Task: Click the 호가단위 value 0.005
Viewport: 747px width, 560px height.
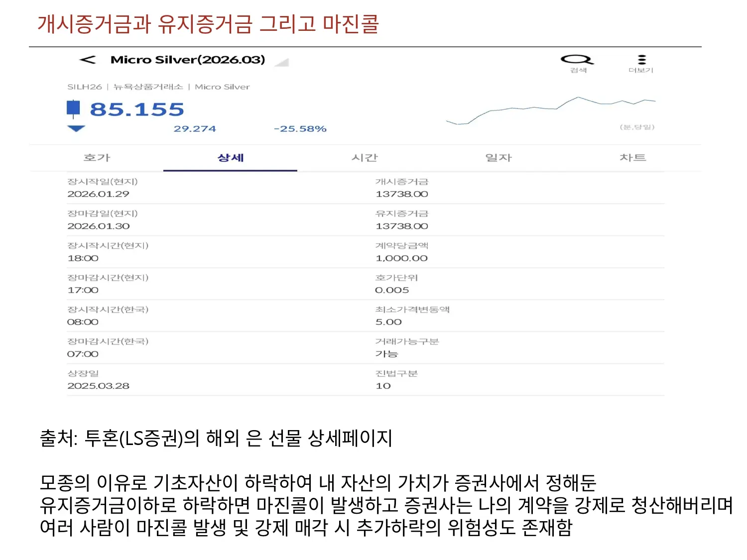Action: point(392,290)
